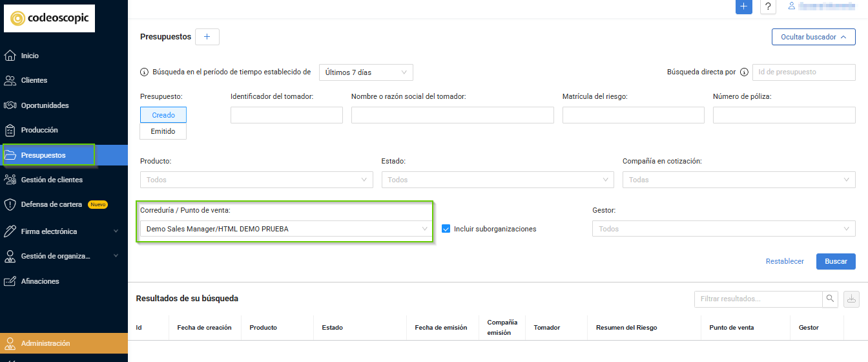Click the plus button next to Presupuestos title
The image size is (868, 362).
tap(207, 37)
